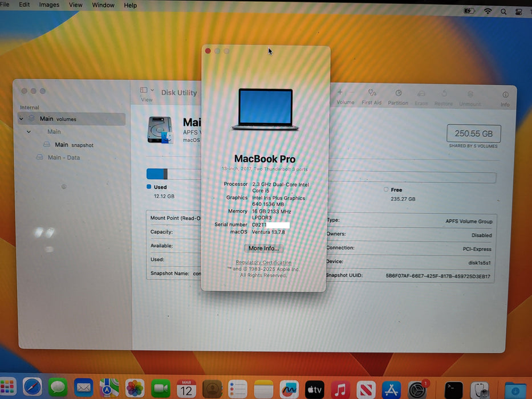Collapse the Main volumes group chevron
Image resolution: width=532 pixels, height=399 pixels.
click(x=21, y=119)
